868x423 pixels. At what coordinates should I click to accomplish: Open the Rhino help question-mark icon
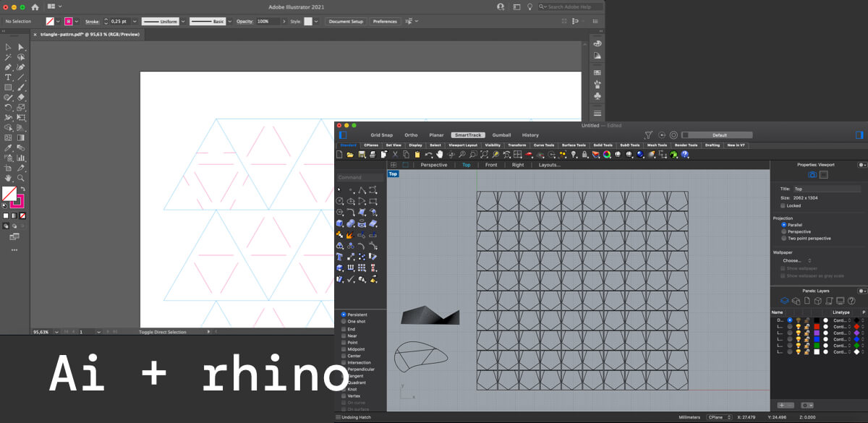pos(685,155)
